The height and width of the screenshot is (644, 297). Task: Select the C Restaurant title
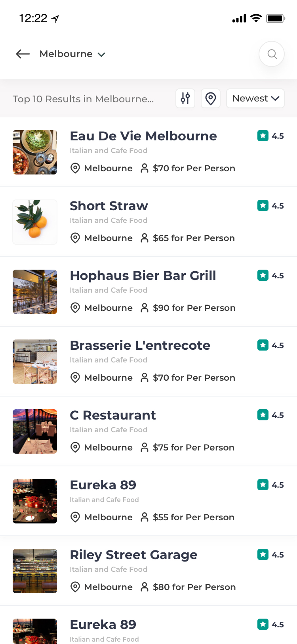pos(113,415)
